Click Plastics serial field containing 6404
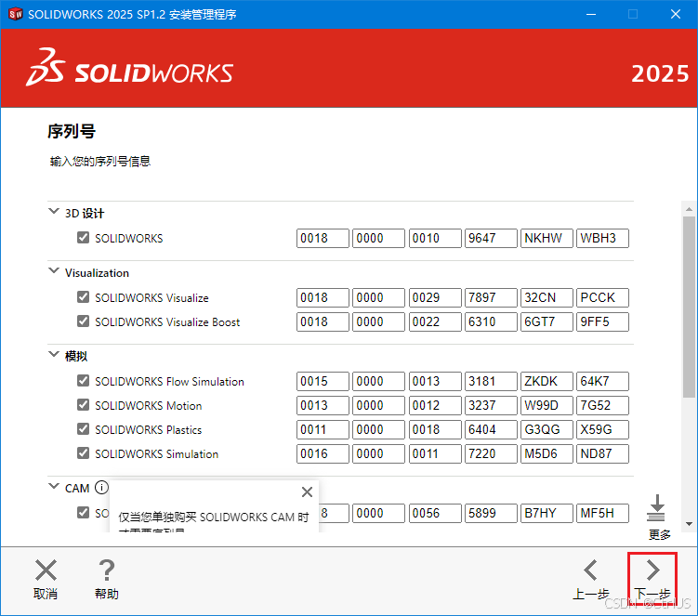This screenshot has height=616, width=698. (491, 429)
